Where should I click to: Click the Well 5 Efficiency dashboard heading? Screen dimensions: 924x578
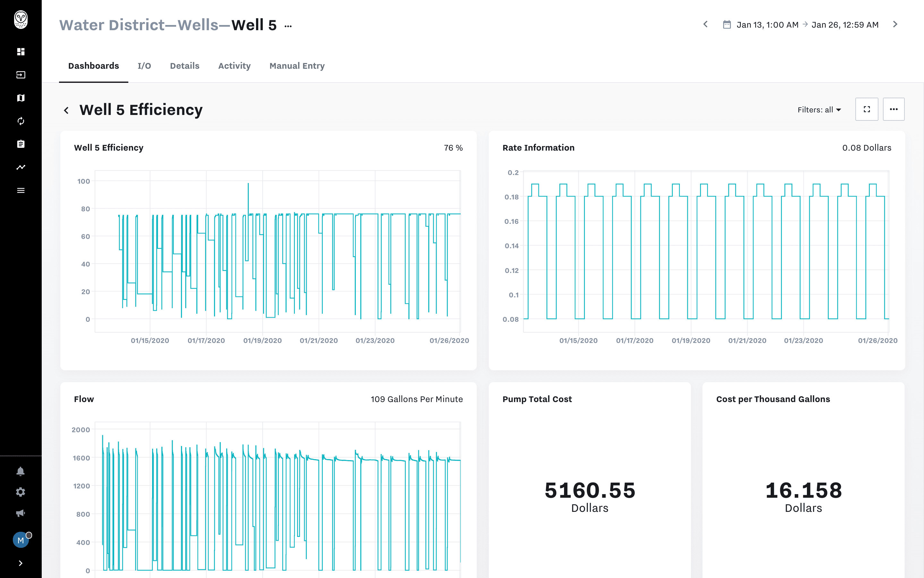tap(141, 110)
